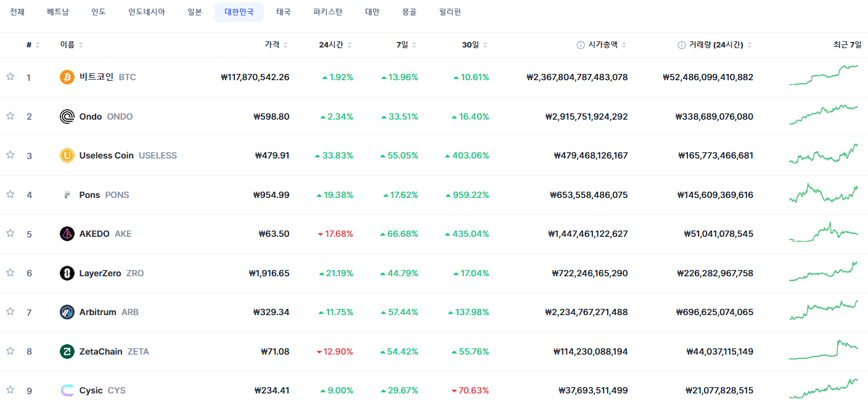
Task: Sort by the 24시간 column arrows
Action: click(x=350, y=45)
